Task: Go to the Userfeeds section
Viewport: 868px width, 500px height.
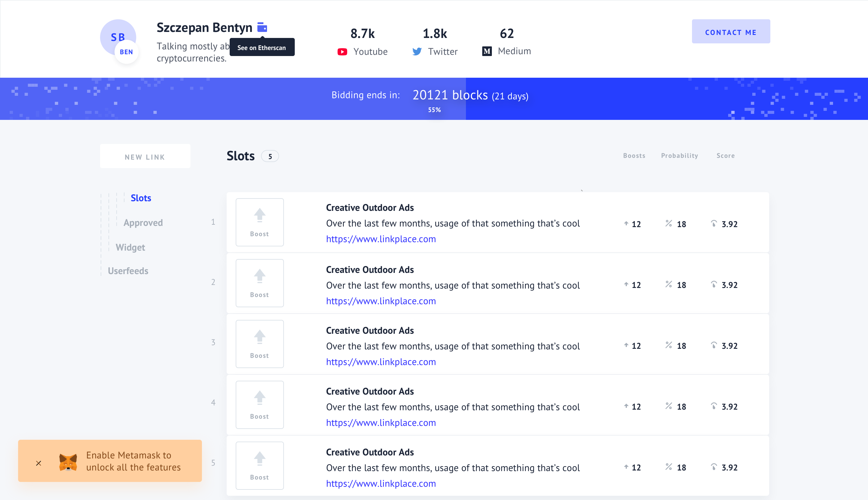Action: [128, 271]
